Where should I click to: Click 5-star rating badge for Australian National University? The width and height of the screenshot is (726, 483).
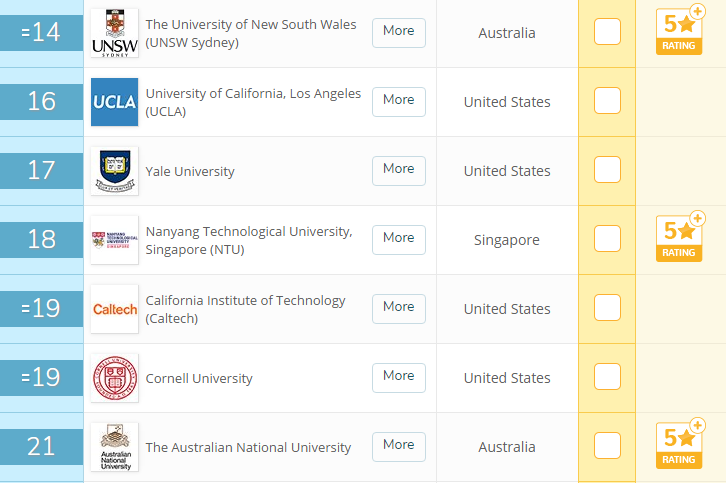click(x=679, y=446)
